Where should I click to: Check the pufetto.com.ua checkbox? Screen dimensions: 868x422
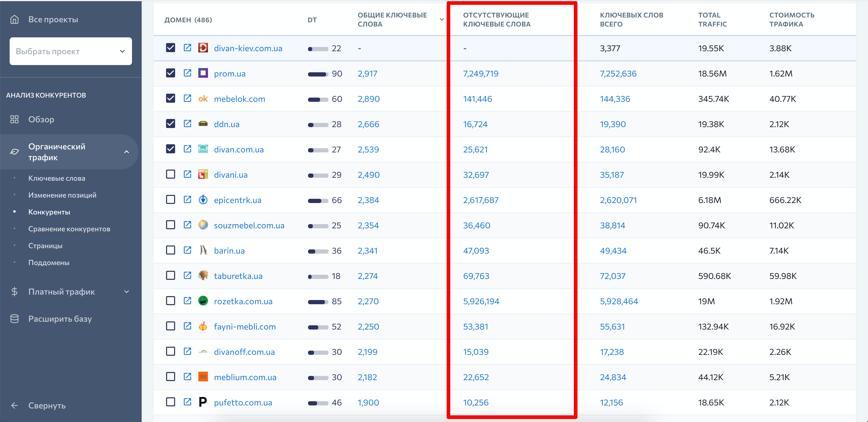pyautogui.click(x=171, y=402)
